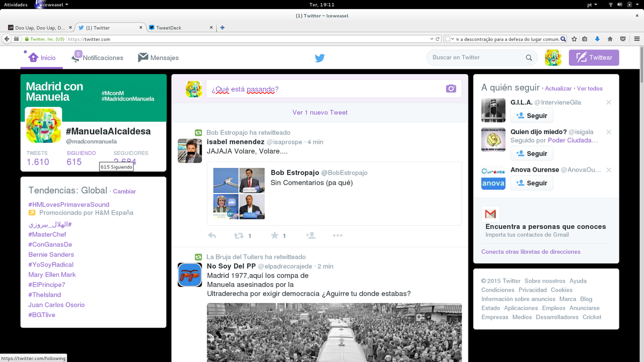Favorite the isabel menendez tweet with the star
The width and height of the screenshot is (644, 362).
point(275,235)
